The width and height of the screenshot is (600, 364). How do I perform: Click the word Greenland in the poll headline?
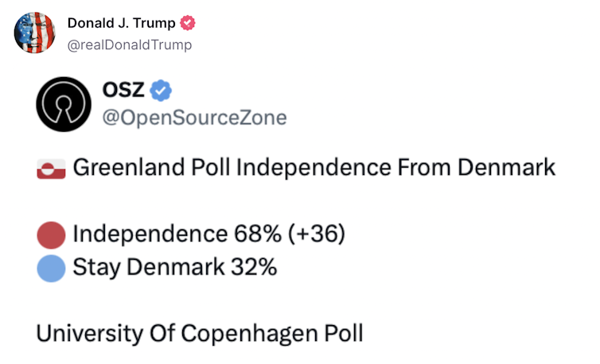click(x=119, y=168)
